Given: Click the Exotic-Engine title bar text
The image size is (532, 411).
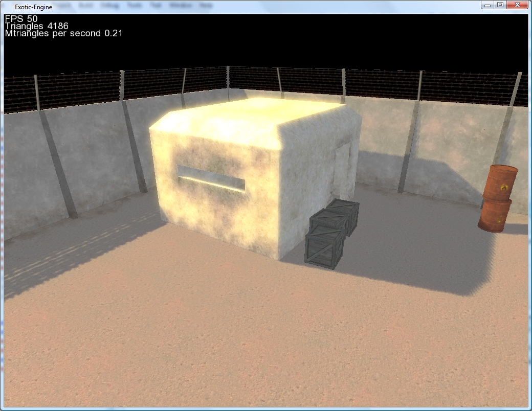Looking at the screenshot, I should (33, 7).
